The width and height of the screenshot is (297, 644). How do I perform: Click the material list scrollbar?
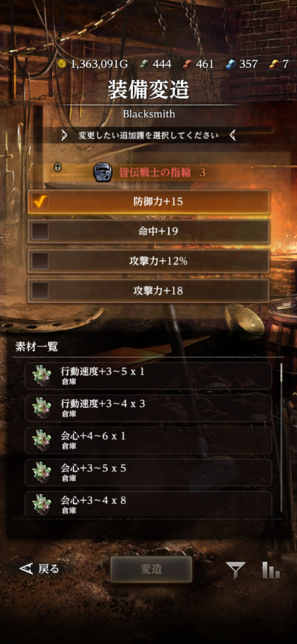(281, 438)
